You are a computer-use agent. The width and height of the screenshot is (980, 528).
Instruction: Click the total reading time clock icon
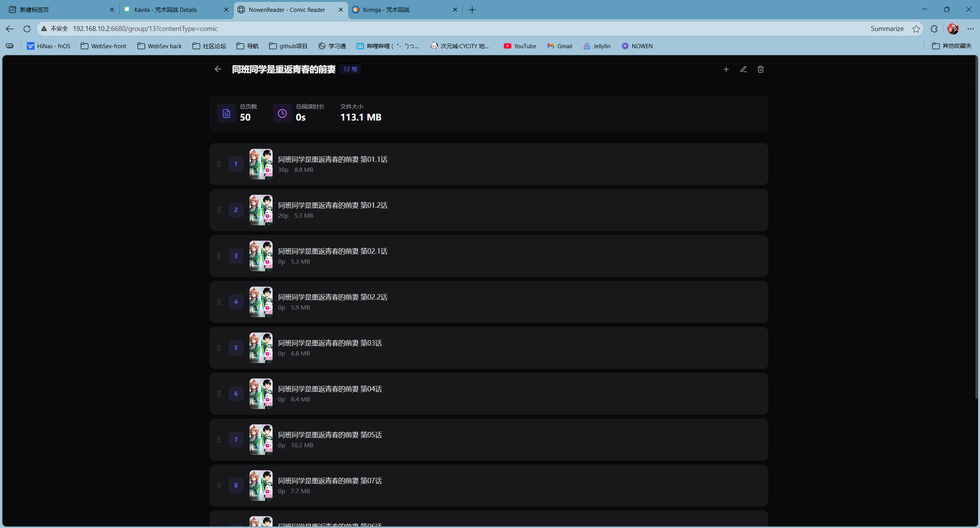pyautogui.click(x=283, y=113)
